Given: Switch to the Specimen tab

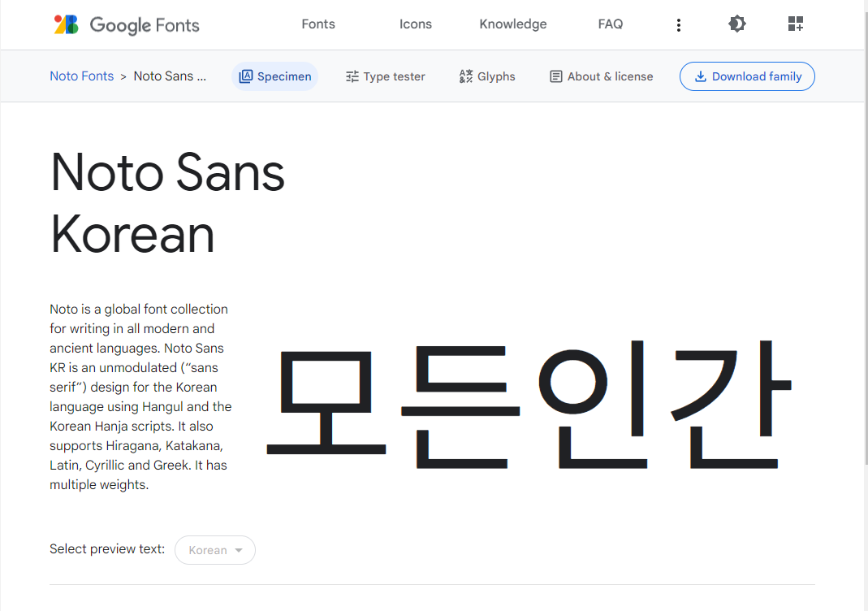Looking at the screenshot, I should (275, 76).
